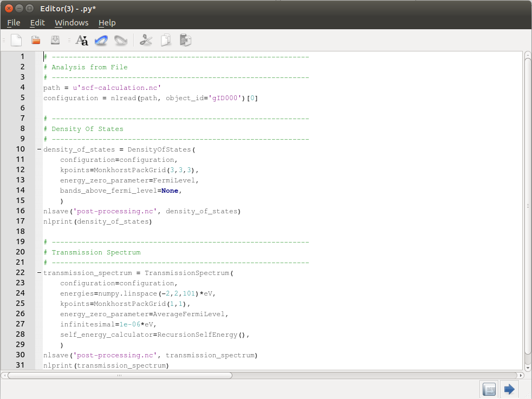Click the scroll-right arrow on the horizontal scrollbar

(x=521, y=375)
